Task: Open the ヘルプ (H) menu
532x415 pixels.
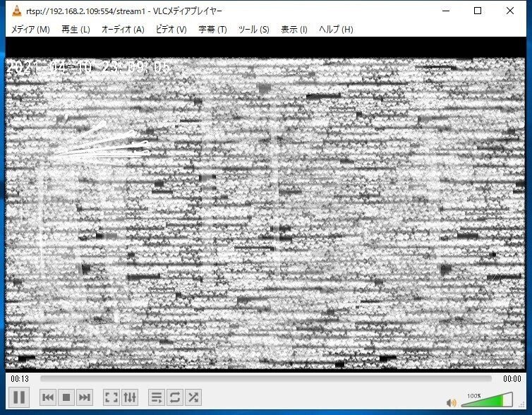Action: coord(336,30)
